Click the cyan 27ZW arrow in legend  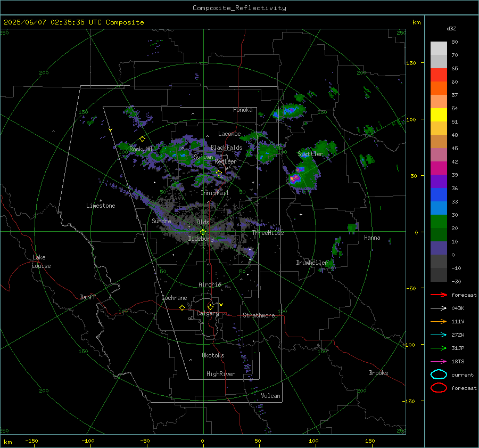(x=439, y=335)
